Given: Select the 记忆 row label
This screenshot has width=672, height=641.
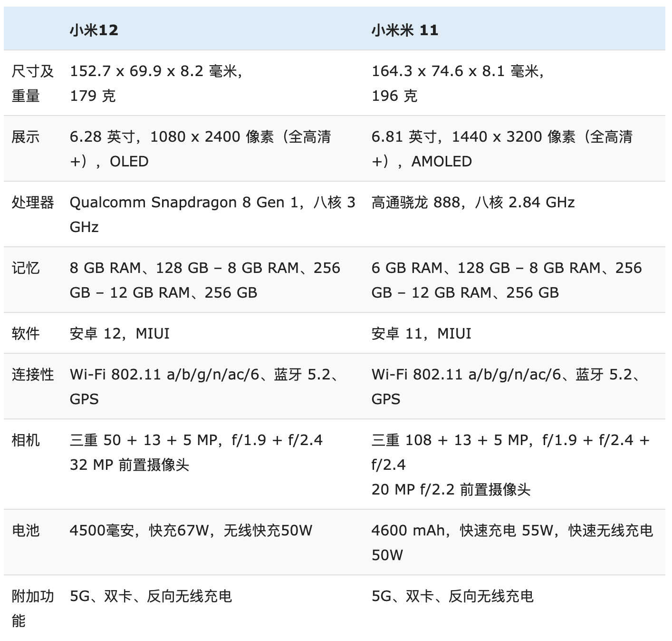Looking at the screenshot, I should point(26,268).
